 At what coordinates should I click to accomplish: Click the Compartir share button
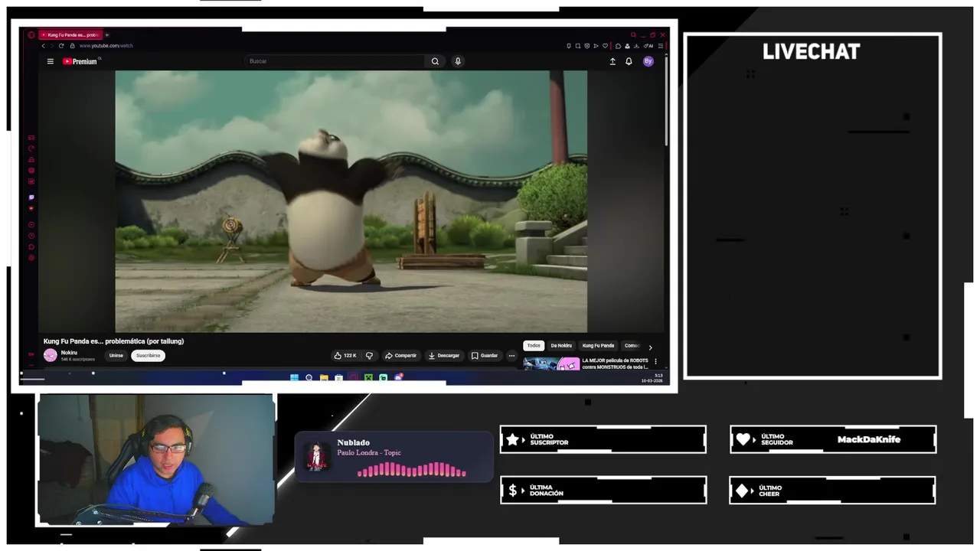click(x=400, y=356)
